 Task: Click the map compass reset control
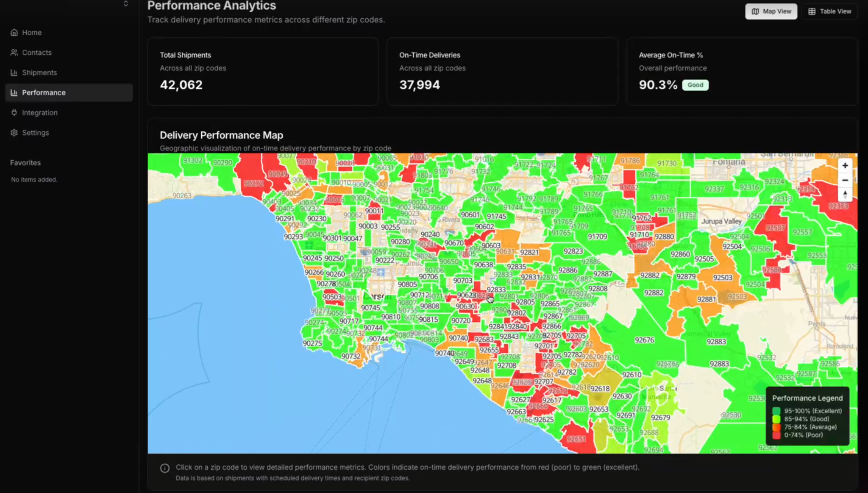(x=846, y=195)
